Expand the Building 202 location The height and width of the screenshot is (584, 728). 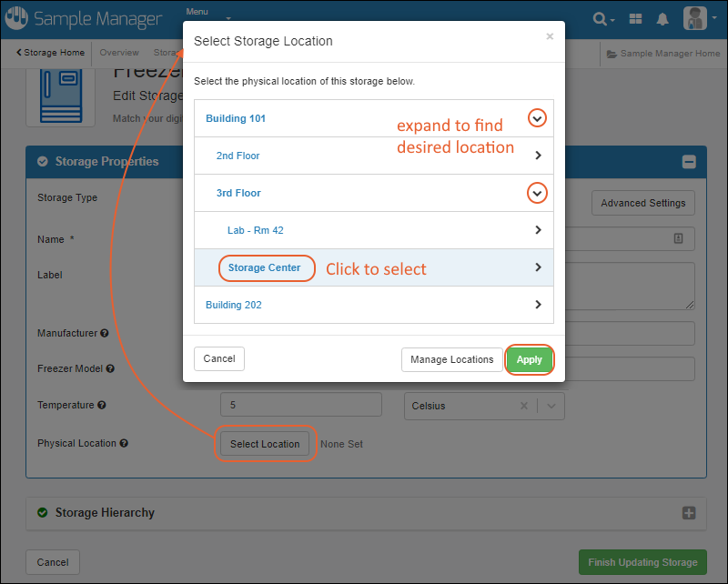(x=538, y=305)
